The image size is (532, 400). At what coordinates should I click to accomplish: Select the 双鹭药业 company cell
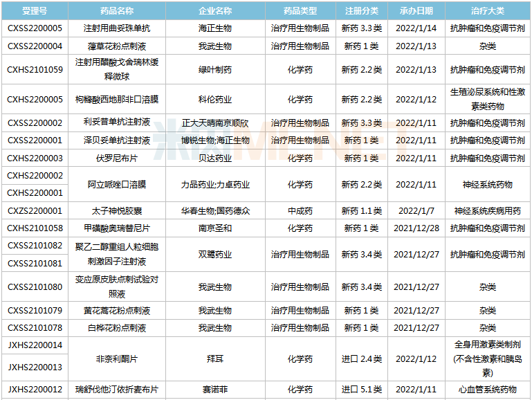[215, 255]
